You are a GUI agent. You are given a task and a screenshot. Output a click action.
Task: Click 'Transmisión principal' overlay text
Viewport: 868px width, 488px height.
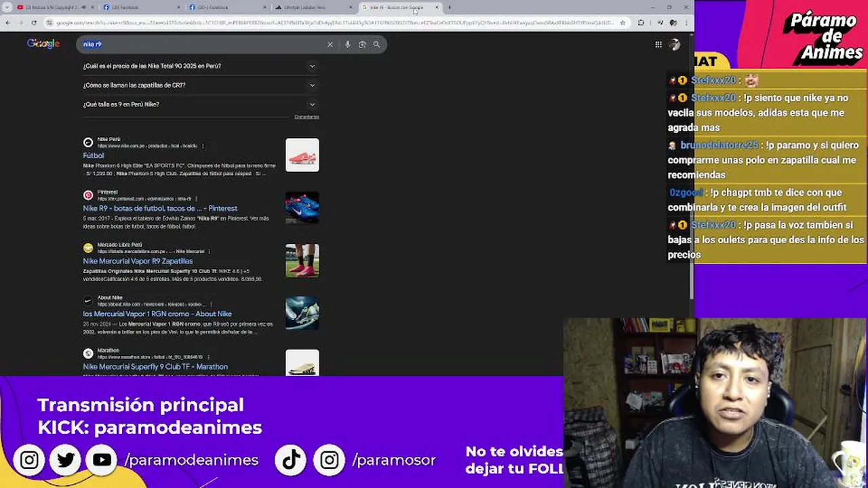(x=140, y=405)
